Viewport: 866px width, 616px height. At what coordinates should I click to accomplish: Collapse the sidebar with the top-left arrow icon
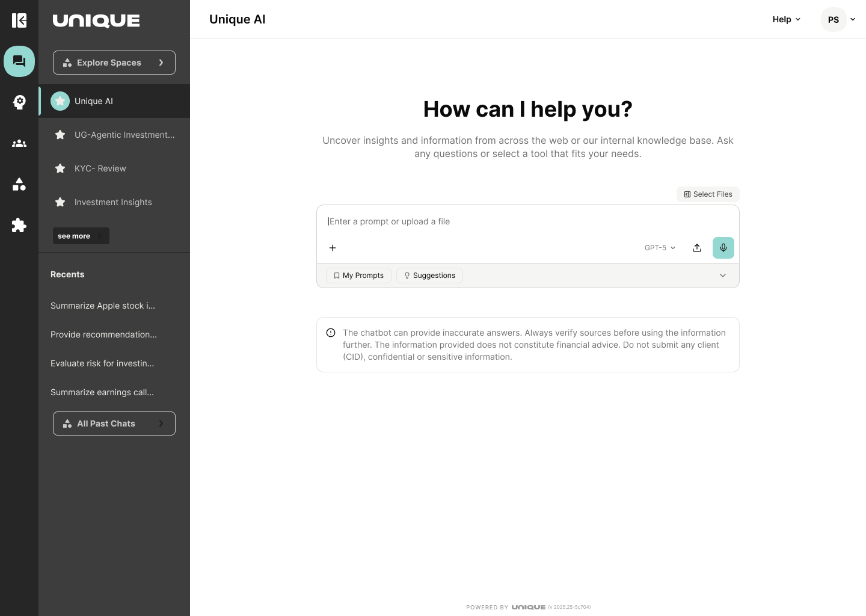coord(19,20)
